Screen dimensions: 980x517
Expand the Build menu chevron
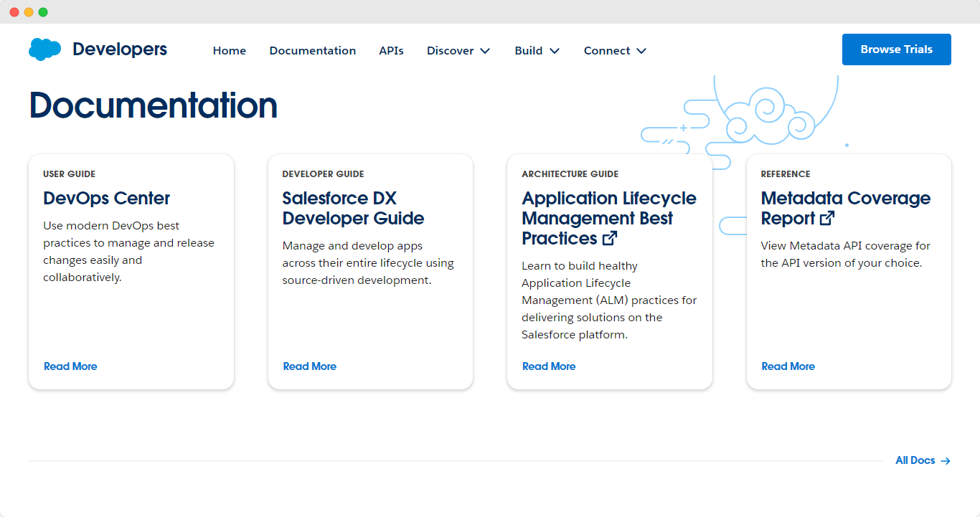click(555, 51)
